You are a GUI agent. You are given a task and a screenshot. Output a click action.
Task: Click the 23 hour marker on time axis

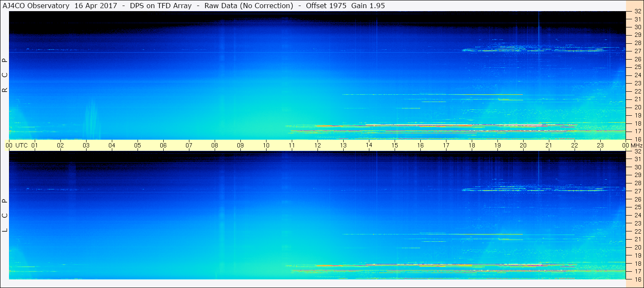600,145
